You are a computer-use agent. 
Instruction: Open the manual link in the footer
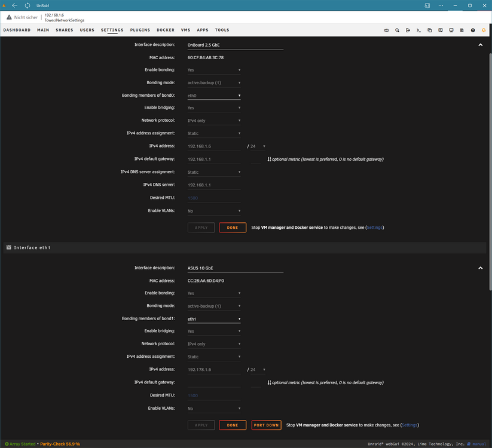point(479,444)
